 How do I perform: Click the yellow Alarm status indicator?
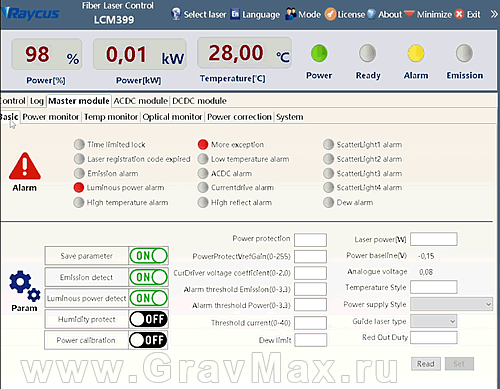(416, 53)
